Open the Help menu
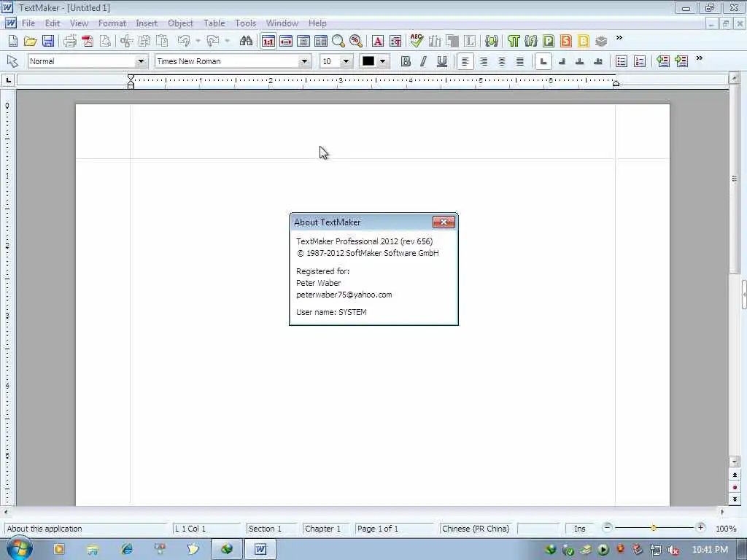 coord(317,23)
